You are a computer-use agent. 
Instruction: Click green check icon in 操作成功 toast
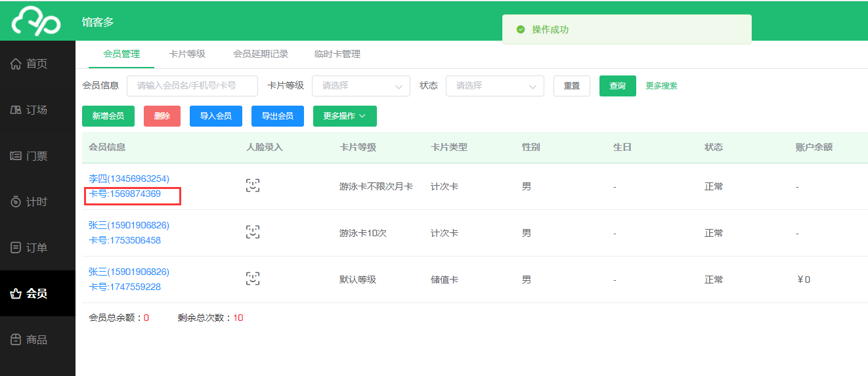click(x=521, y=30)
